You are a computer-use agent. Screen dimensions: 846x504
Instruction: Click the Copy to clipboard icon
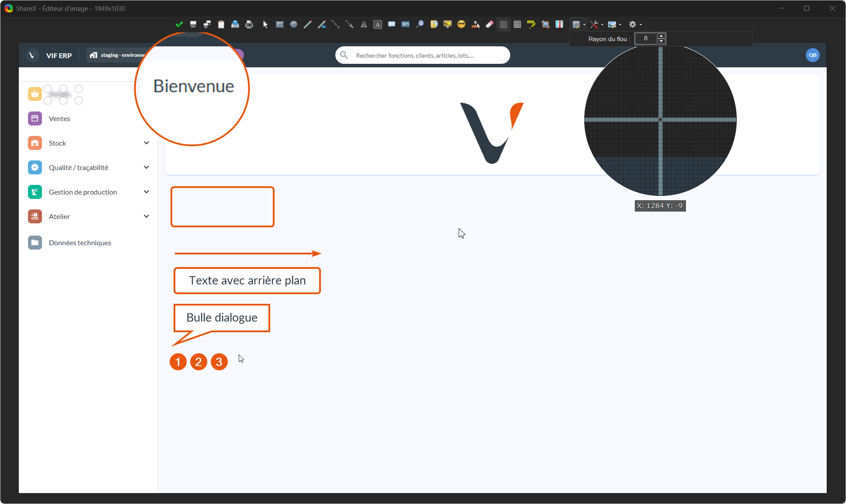[221, 24]
